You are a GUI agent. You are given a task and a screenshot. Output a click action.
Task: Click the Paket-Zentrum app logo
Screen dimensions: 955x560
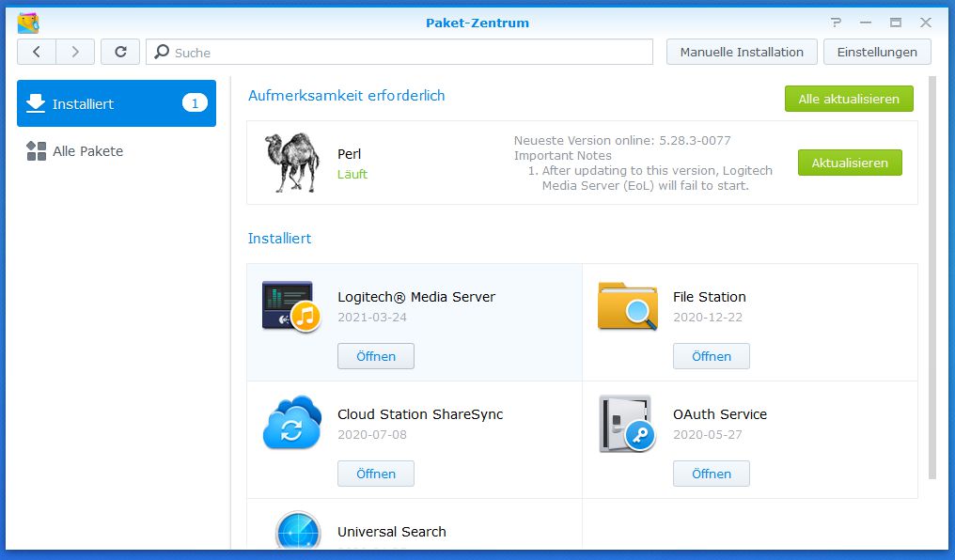pyautogui.click(x=28, y=23)
